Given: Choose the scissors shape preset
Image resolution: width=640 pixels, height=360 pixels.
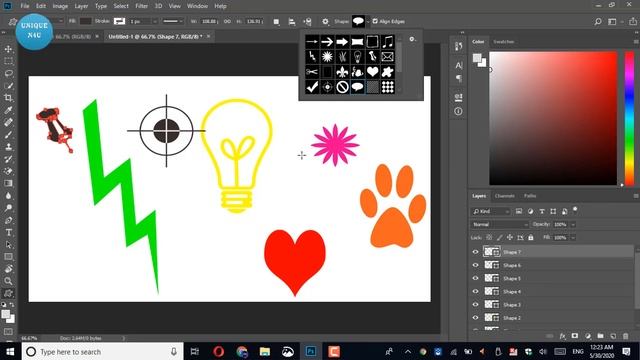Looking at the screenshot, I should tap(312, 72).
